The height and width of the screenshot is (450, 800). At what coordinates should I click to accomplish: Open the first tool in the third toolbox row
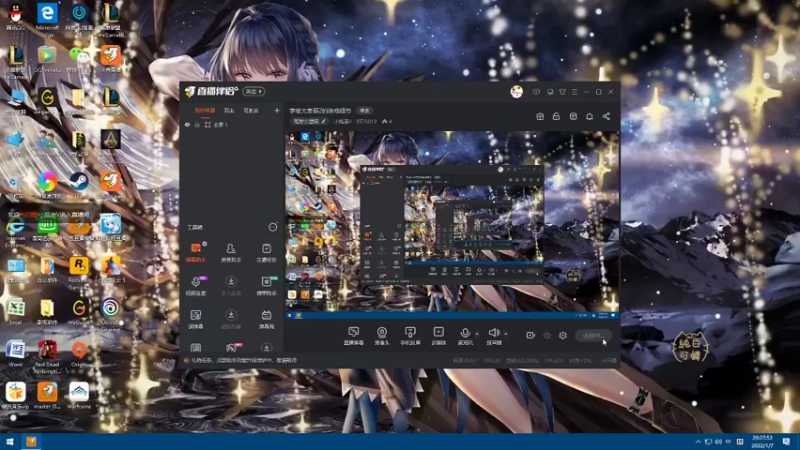pos(195,319)
